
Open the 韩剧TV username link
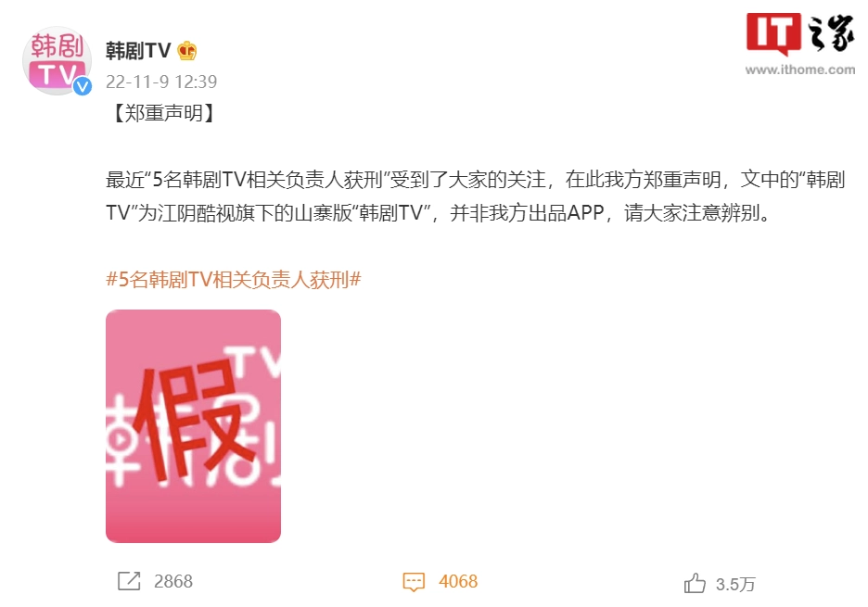tap(138, 51)
